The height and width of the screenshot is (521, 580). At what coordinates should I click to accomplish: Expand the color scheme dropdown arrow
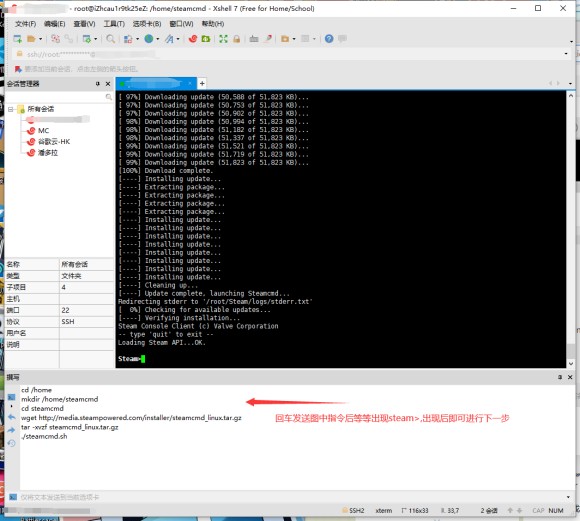(x=137, y=39)
